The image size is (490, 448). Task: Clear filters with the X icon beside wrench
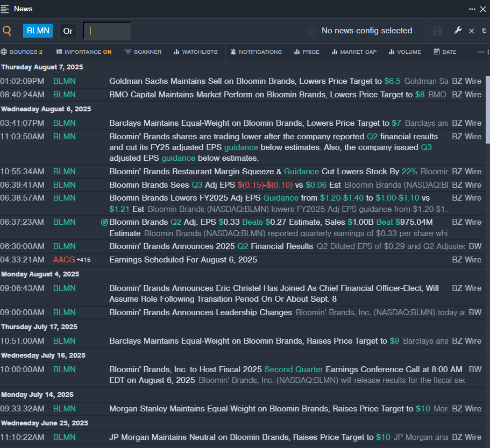pos(472,31)
